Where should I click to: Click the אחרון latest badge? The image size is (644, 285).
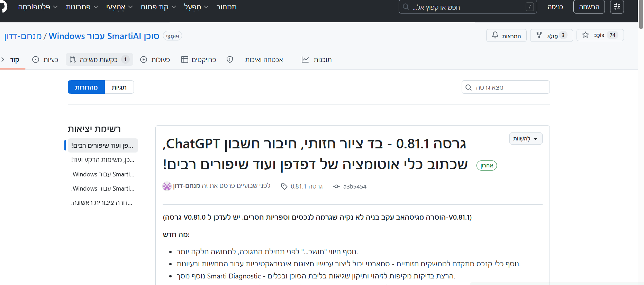click(x=487, y=166)
